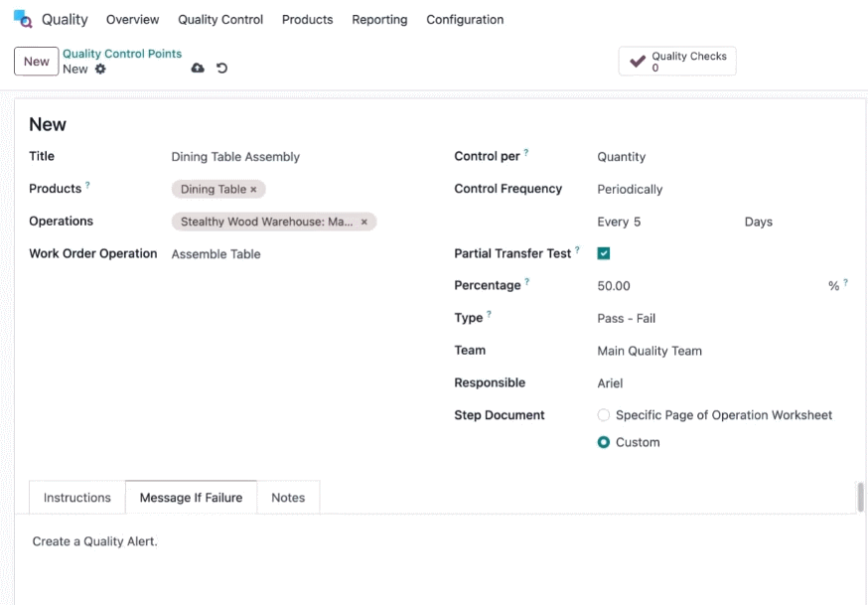Screen dimensions: 868x605
Task: Show help tooltip next to Control per
Action: click(526, 152)
